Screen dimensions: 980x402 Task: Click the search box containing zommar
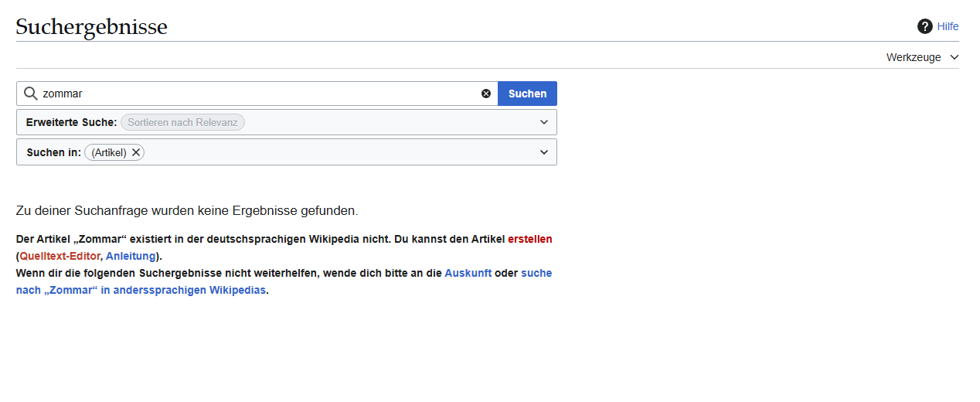257,94
